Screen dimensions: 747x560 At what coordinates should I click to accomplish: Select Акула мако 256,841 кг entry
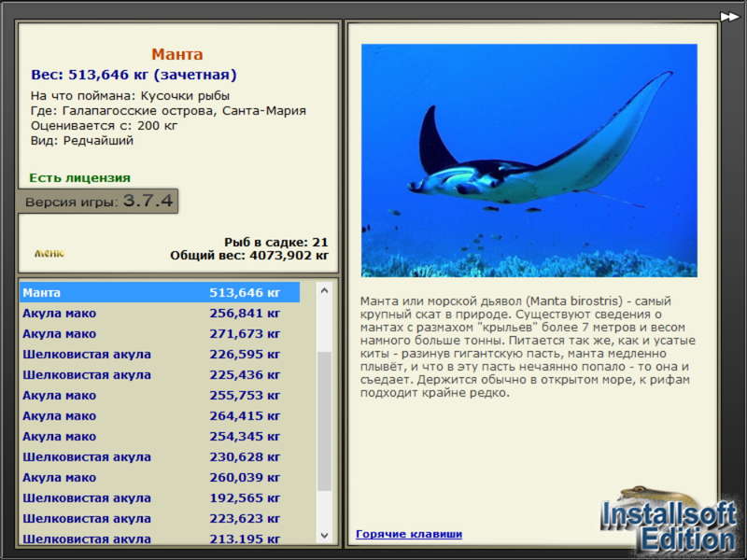click(x=160, y=313)
